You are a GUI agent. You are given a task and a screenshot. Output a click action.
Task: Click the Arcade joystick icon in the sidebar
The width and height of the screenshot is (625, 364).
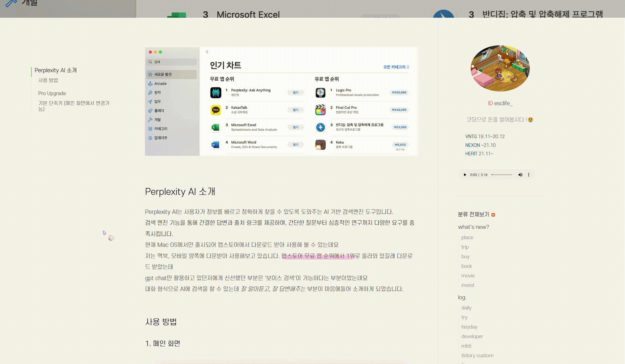150,84
